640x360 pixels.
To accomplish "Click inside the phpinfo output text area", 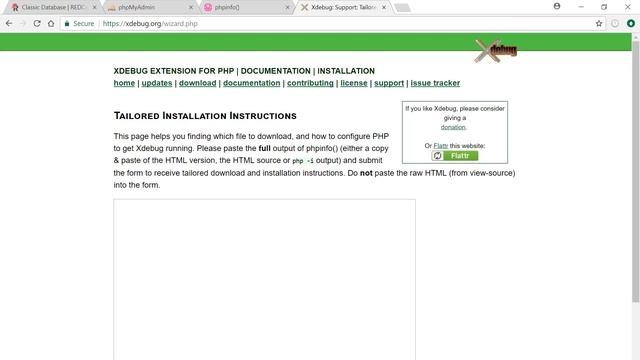I will (x=264, y=280).
